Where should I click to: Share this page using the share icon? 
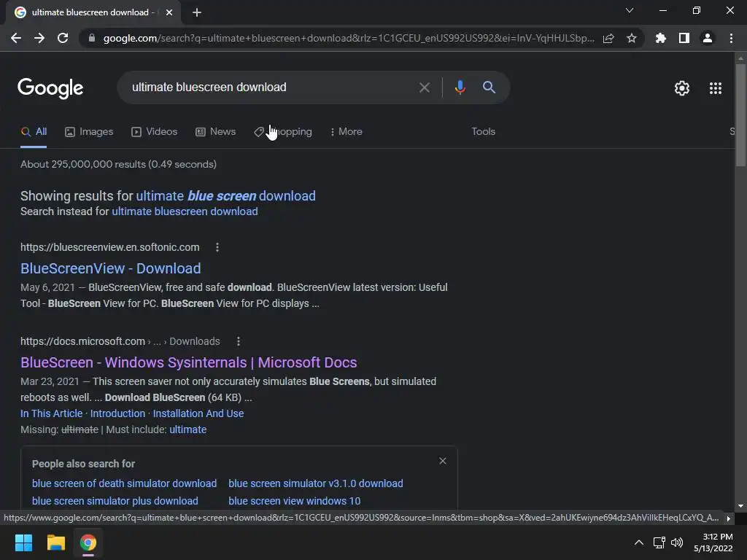click(x=608, y=38)
